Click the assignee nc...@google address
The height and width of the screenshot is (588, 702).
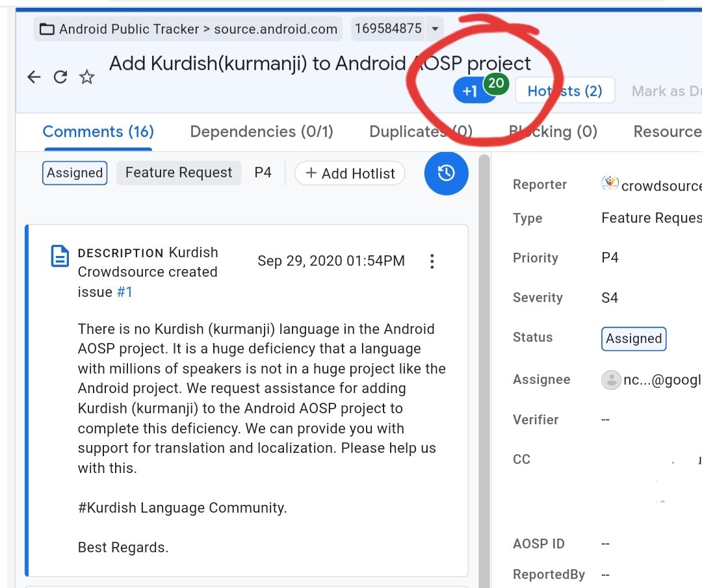(x=662, y=380)
